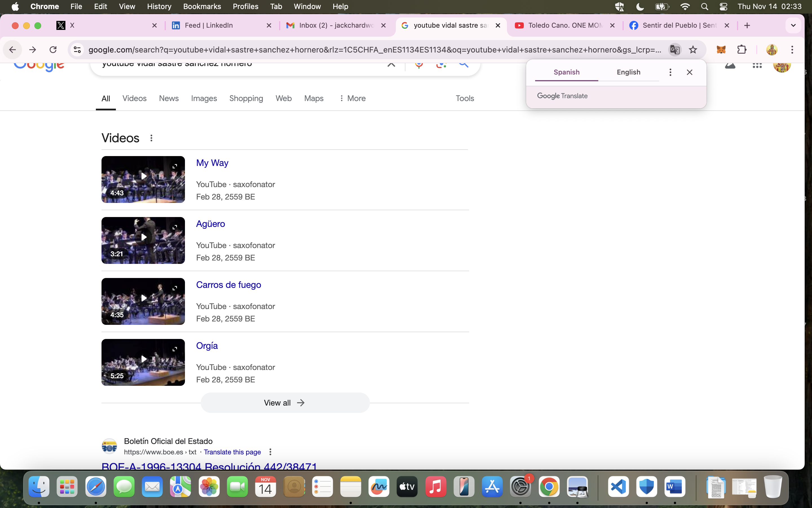The width and height of the screenshot is (812, 508).
Task: Open Control Center in menu bar
Action: tap(723, 7)
